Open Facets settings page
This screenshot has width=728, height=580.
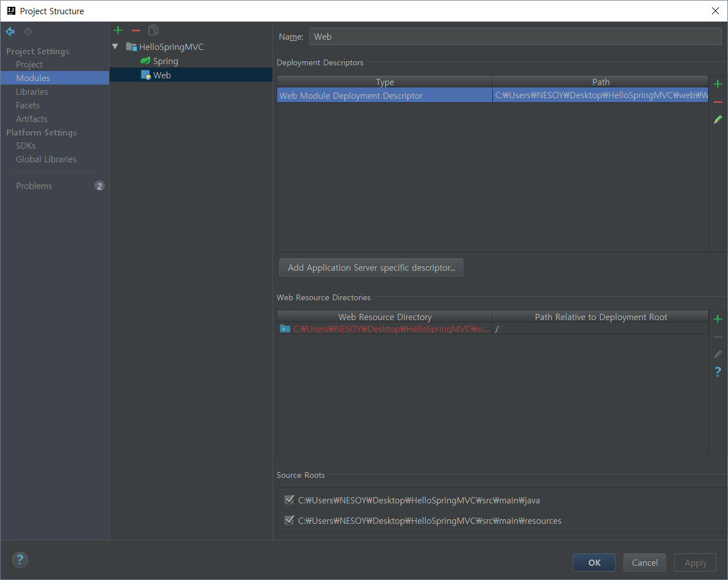(x=28, y=106)
